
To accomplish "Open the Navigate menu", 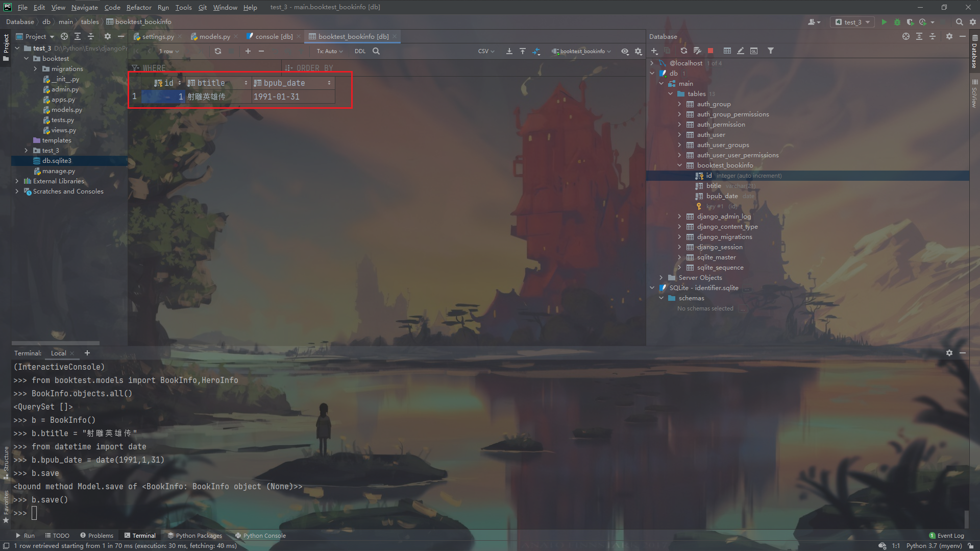I will (x=85, y=7).
